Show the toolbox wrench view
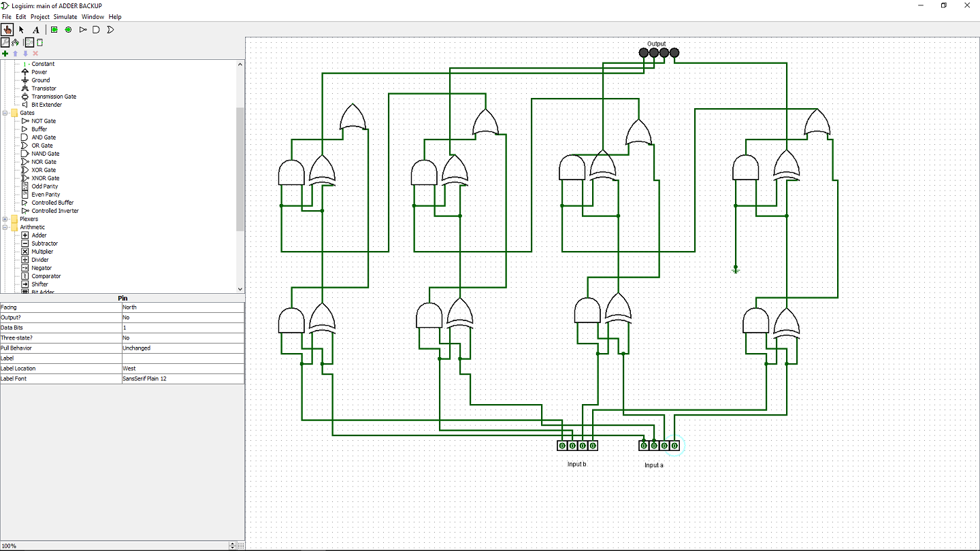Screen dimensions: 980x551 point(5,42)
